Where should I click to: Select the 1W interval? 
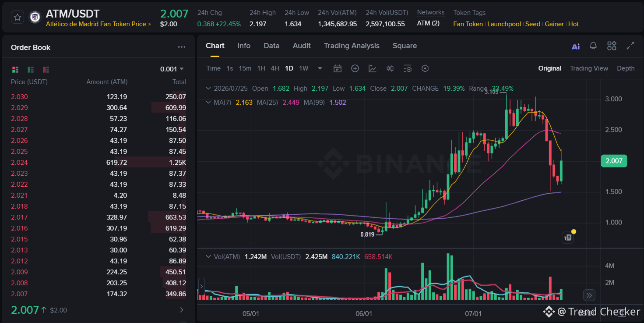click(304, 68)
